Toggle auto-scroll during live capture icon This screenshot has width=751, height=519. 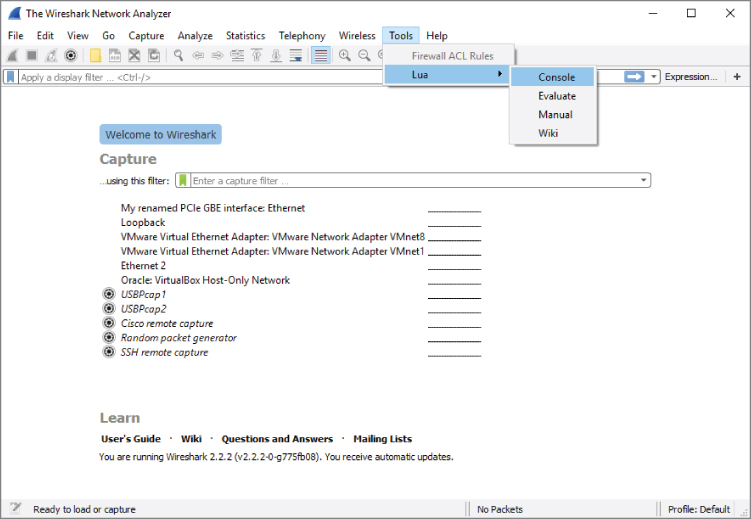click(x=296, y=56)
